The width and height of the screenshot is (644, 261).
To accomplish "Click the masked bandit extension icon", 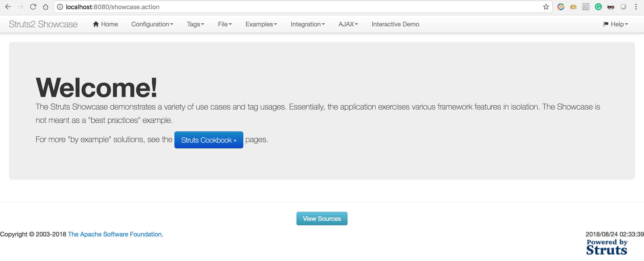I will tap(611, 7).
